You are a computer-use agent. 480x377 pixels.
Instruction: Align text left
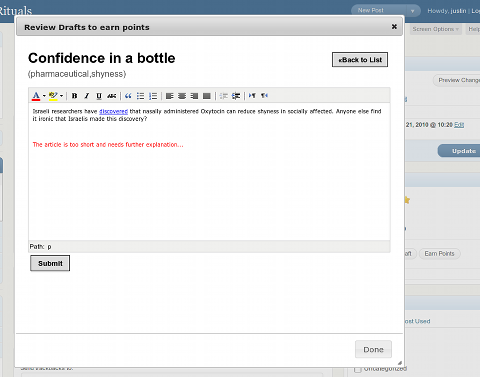(169, 96)
